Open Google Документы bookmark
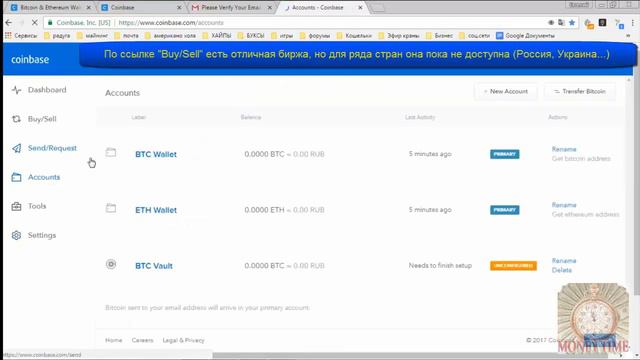This screenshot has height=360, width=640. pyautogui.click(x=525, y=36)
